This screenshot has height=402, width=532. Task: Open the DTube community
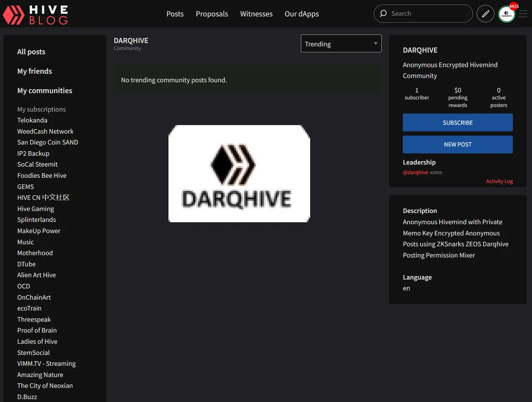pos(26,264)
